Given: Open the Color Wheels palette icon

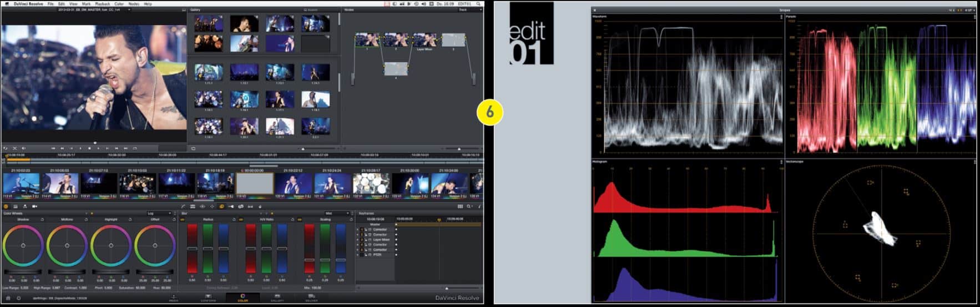Looking at the screenshot, I should point(6,207).
